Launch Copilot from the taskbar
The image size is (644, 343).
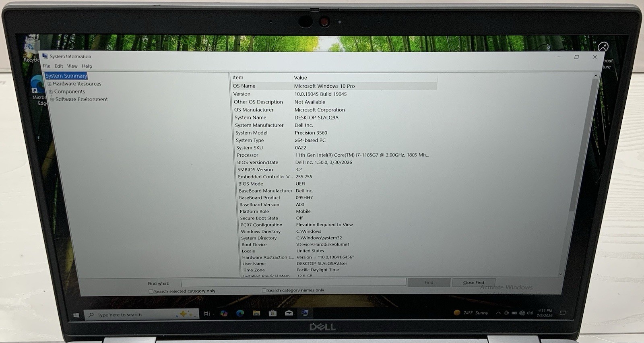pos(224,313)
